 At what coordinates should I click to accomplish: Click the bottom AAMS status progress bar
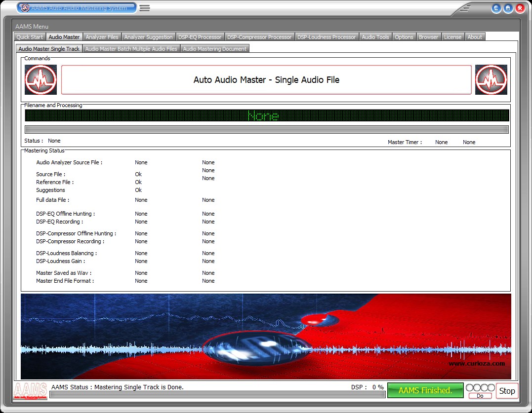click(217, 395)
